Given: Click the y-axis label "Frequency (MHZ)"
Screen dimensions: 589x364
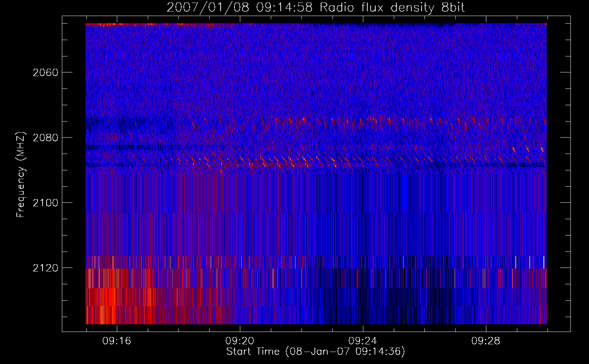Looking at the screenshot, I should (x=21, y=175).
